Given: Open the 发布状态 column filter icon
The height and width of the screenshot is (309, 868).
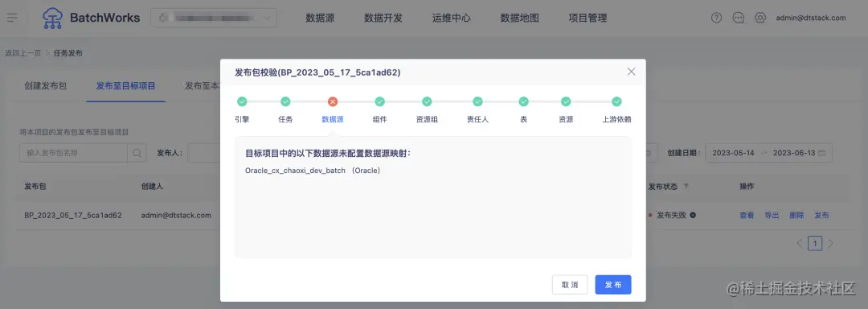Looking at the screenshot, I should pyautogui.click(x=686, y=187).
